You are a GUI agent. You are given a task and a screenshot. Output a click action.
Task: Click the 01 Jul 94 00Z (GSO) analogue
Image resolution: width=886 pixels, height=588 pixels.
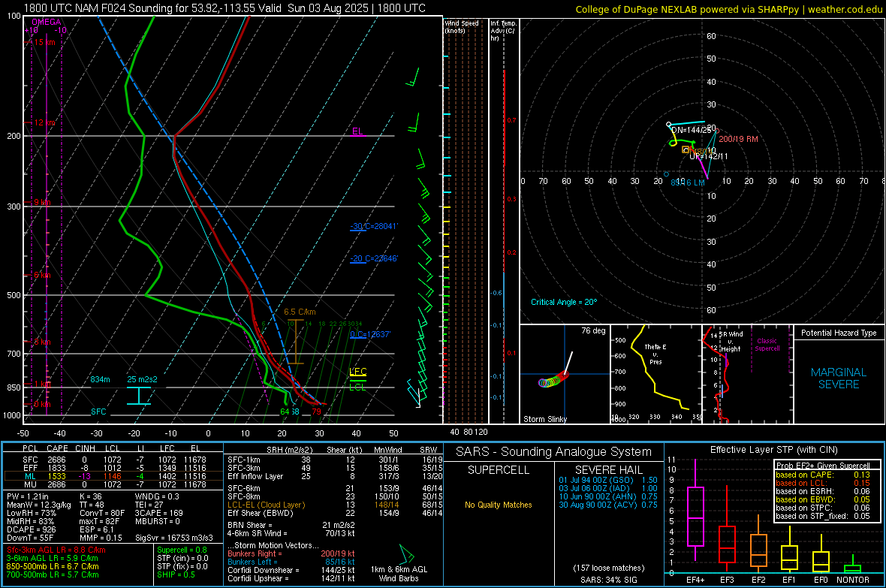click(608, 479)
